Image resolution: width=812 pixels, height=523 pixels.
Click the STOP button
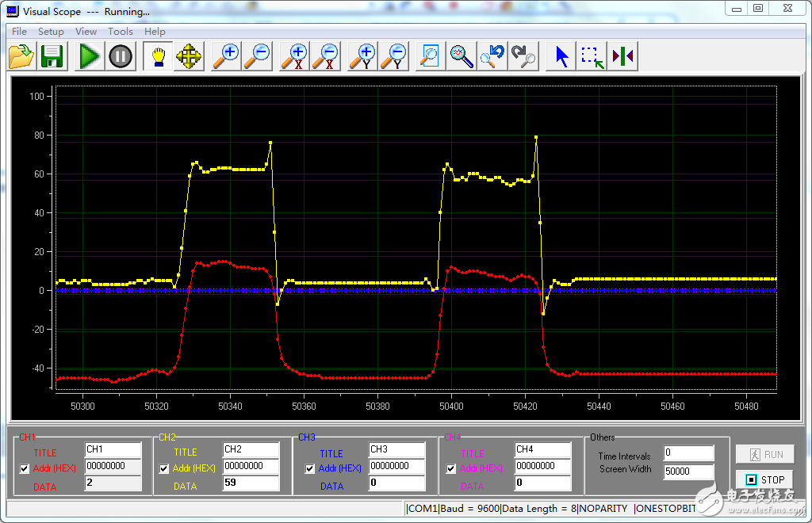click(x=764, y=479)
